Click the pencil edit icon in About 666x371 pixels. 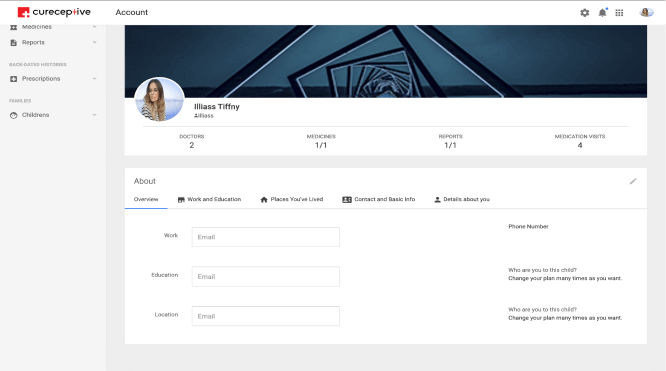pyautogui.click(x=633, y=181)
